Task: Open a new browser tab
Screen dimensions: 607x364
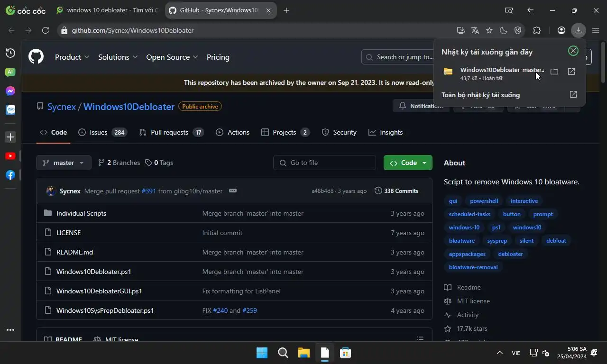Action: 286,10
